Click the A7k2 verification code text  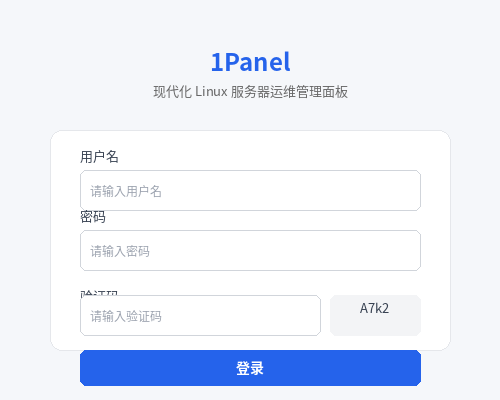(x=374, y=308)
